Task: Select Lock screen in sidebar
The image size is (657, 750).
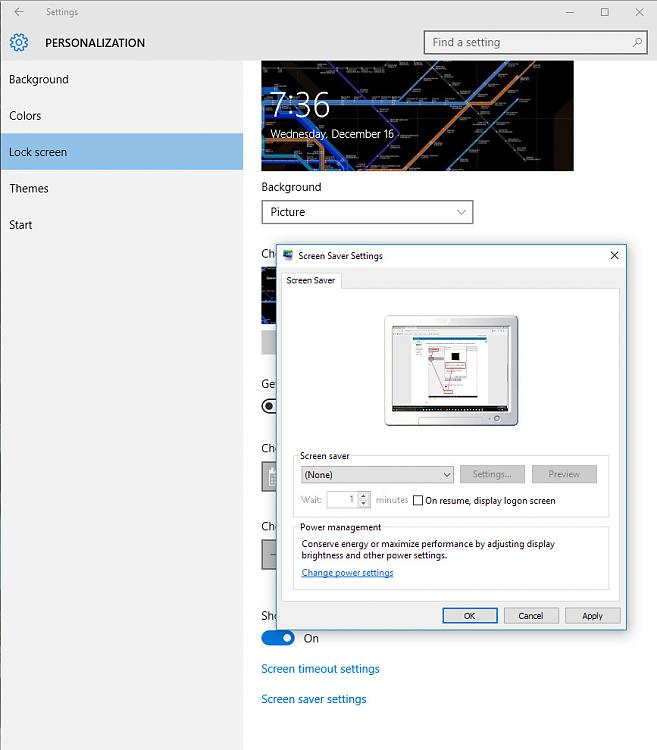Action: tap(122, 152)
